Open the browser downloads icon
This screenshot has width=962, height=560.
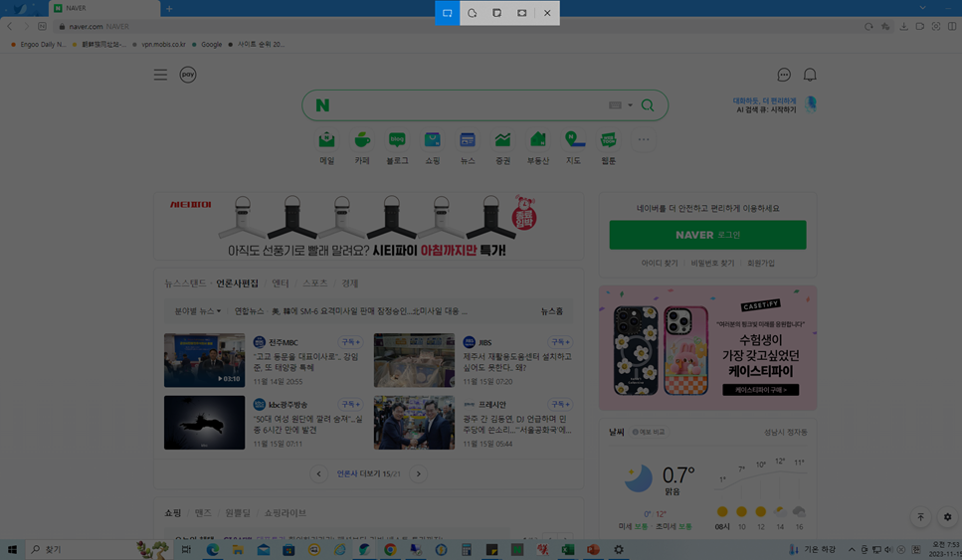[903, 27]
